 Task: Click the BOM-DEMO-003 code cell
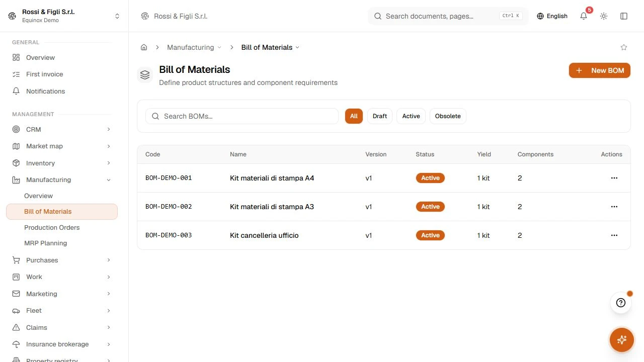point(169,235)
